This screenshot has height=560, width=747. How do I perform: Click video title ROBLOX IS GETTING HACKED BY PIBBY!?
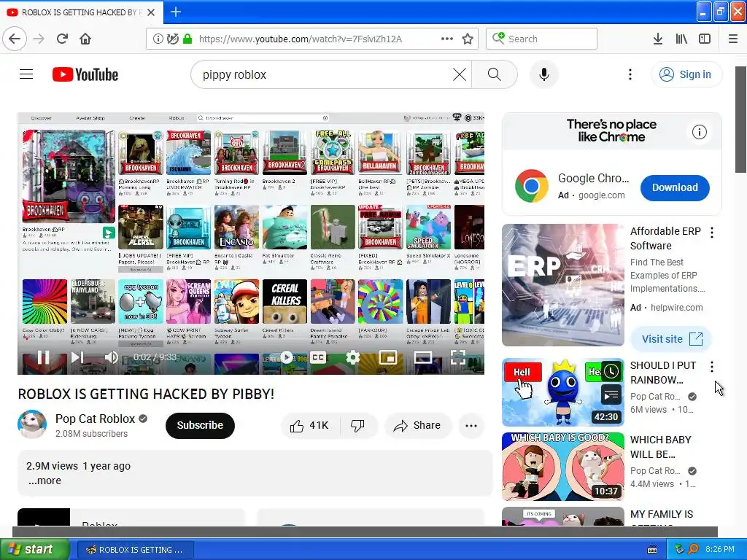tap(146, 394)
